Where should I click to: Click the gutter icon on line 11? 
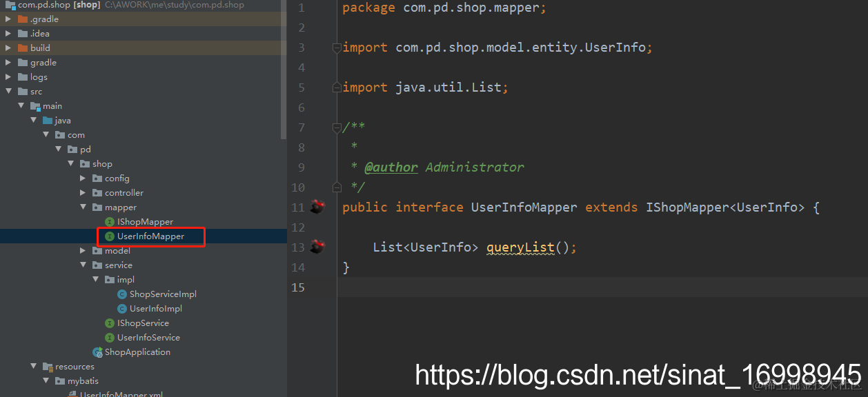coord(317,207)
